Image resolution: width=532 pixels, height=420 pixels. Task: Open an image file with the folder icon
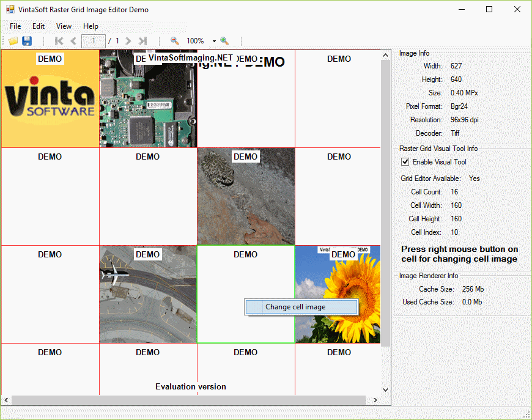coord(13,41)
